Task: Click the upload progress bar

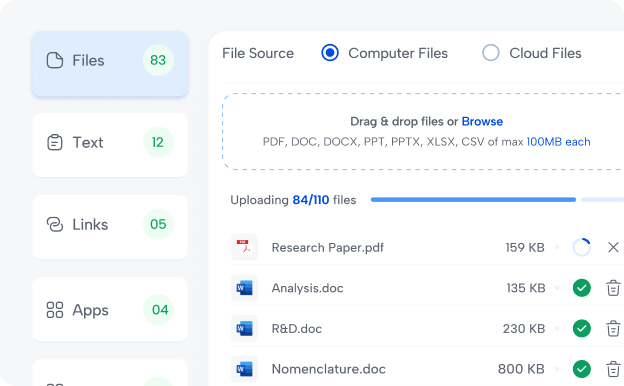Action: (497, 199)
